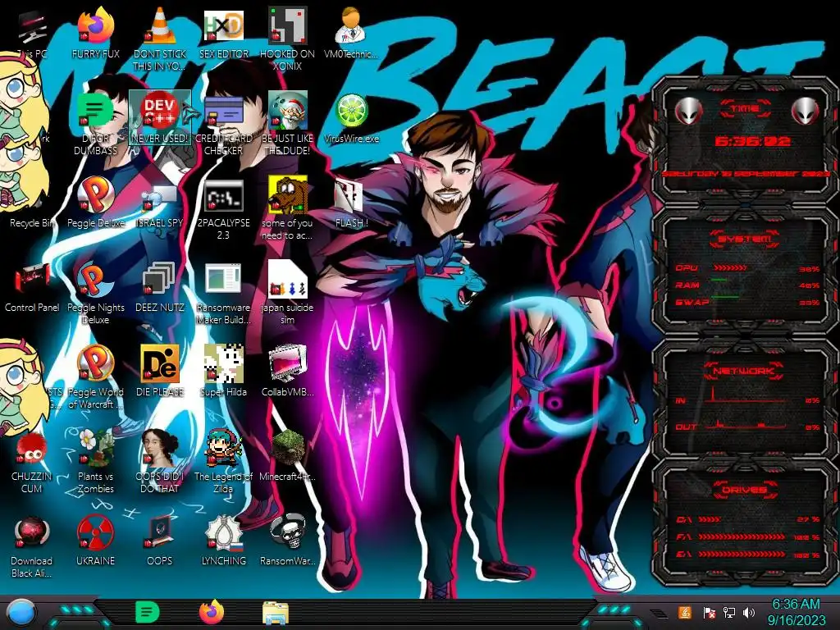The width and height of the screenshot is (840, 630).
Task: Click the orange Java tray icon
Action: point(685,612)
